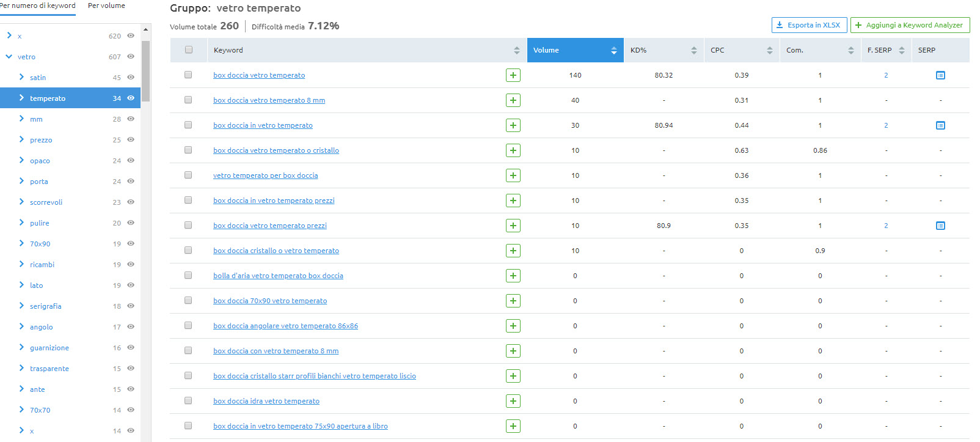
Task: Add 'box doccia angolare vetro temperato 86x86' plus icon
Action: point(513,326)
